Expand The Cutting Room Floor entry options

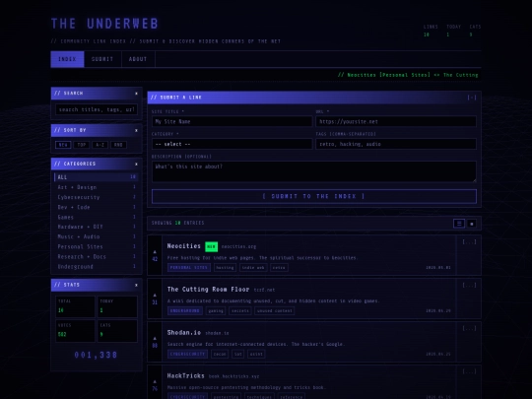(469, 285)
